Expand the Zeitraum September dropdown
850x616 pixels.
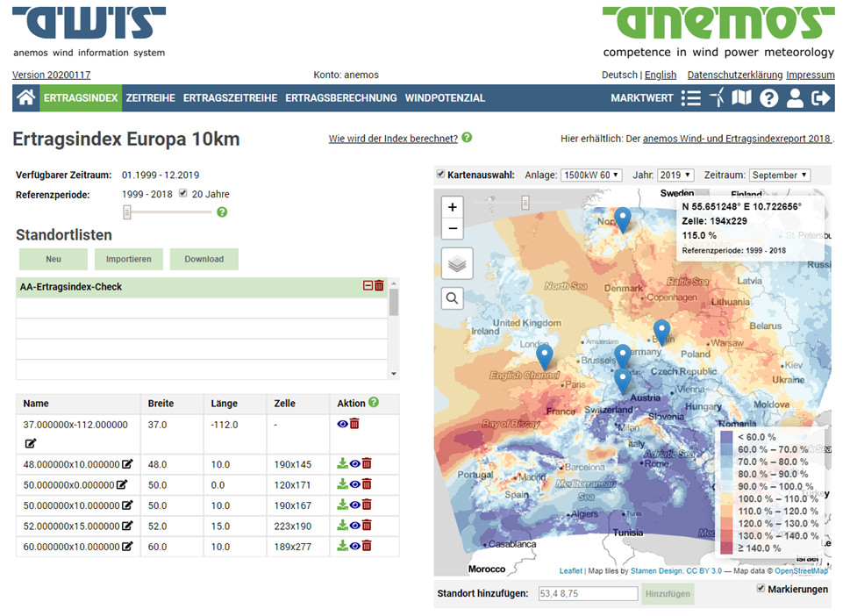pos(779,175)
